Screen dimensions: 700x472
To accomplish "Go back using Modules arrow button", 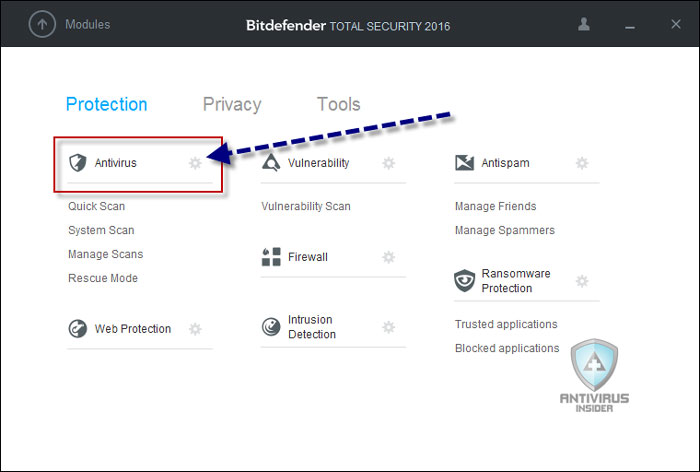I will (x=42, y=24).
